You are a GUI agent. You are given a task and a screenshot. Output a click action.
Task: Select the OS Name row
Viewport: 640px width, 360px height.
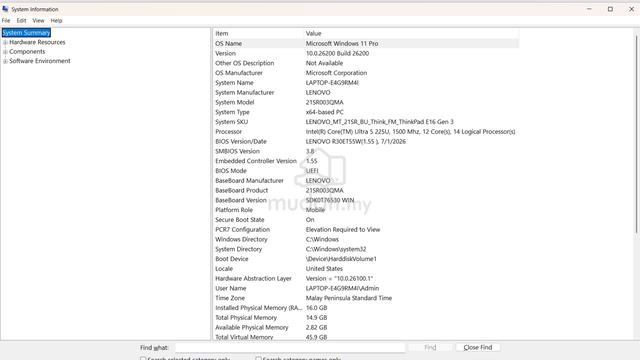tap(366, 43)
